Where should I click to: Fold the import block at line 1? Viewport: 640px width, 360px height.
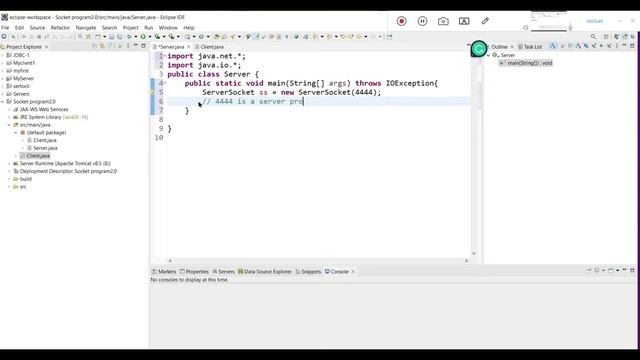(x=165, y=56)
